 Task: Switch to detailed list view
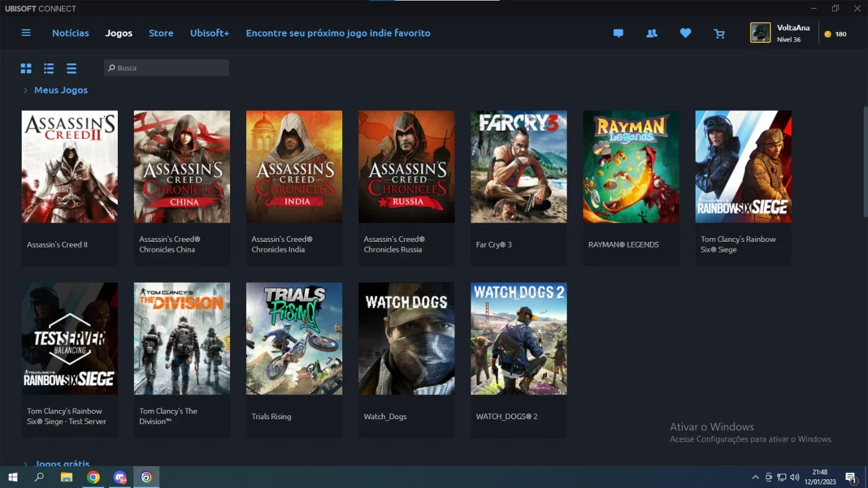49,68
